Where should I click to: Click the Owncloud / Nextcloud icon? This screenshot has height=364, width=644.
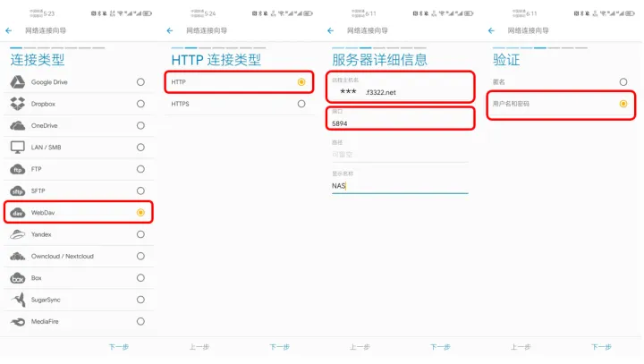pyautogui.click(x=17, y=256)
